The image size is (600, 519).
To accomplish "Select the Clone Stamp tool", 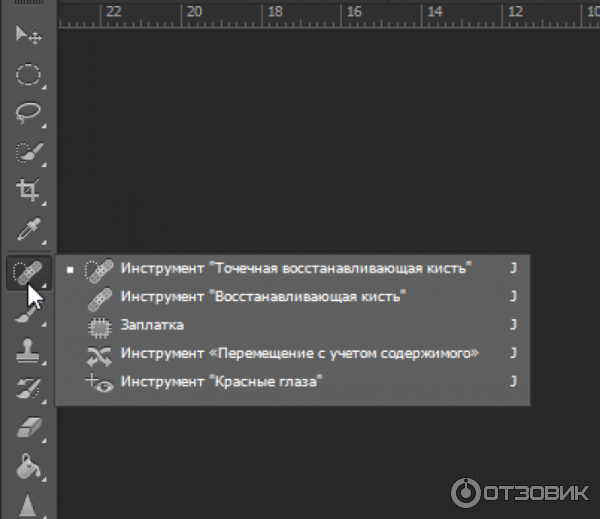I will point(29,350).
